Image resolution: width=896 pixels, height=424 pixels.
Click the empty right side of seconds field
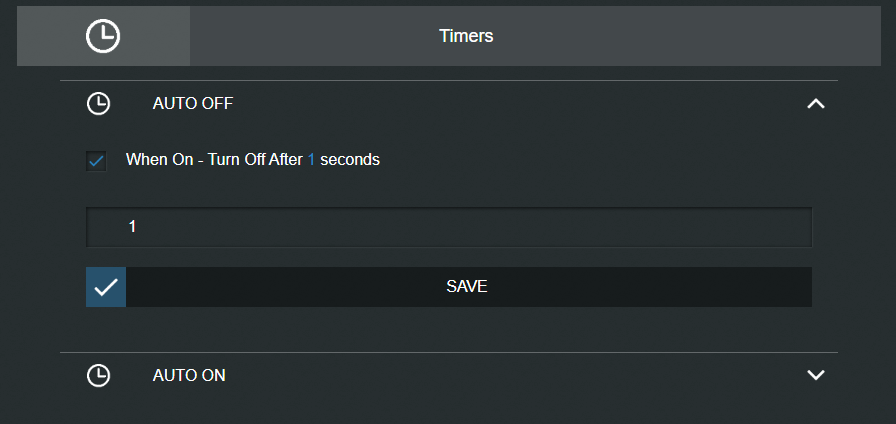coord(629,227)
